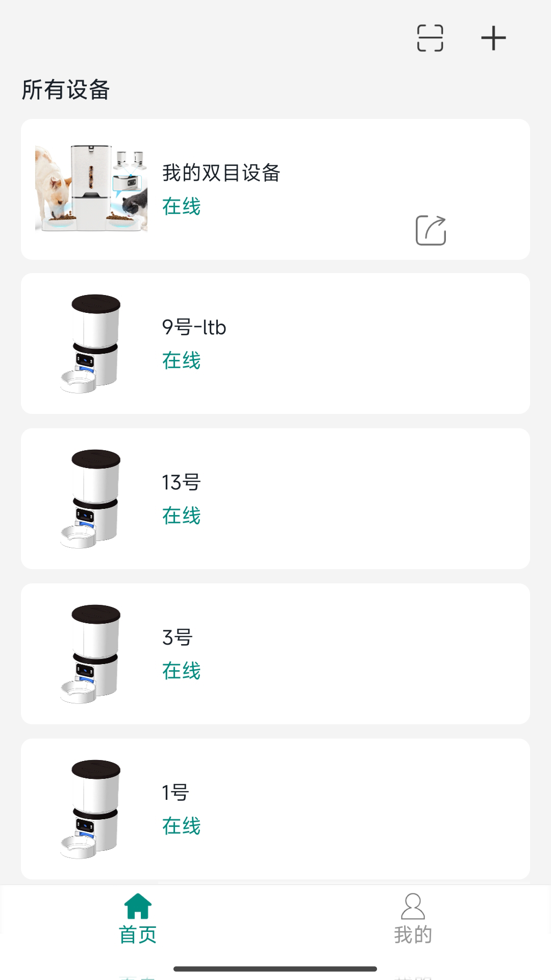Screen dimensions: 551x980
Task: Tap 在线 status under 13号
Action: (181, 516)
